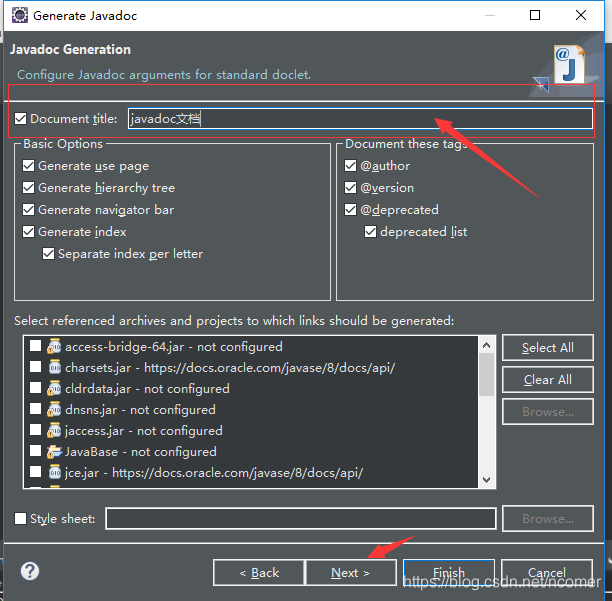The width and height of the screenshot is (612, 601).
Task: Click the dnsns.jar jar icon
Action: [x=54, y=410]
